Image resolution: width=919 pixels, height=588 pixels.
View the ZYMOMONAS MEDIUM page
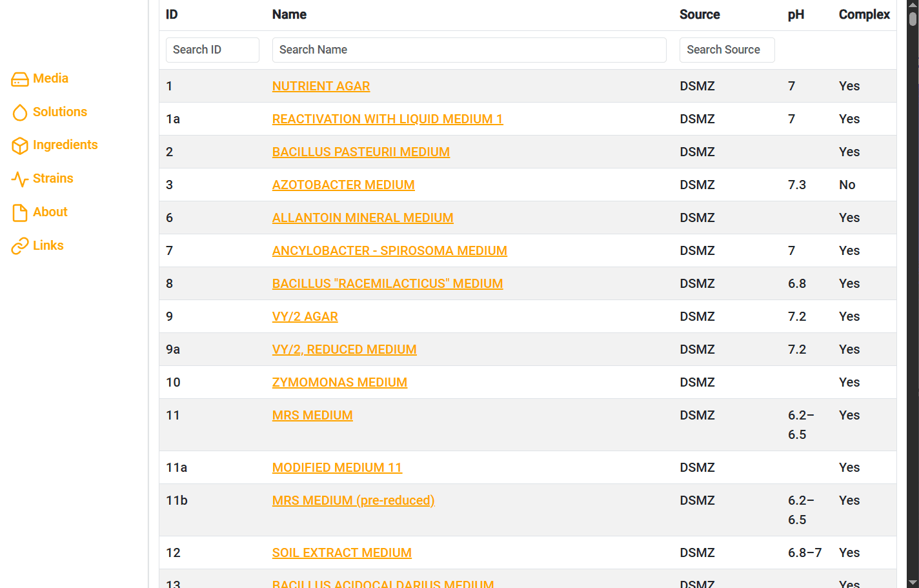click(339, 382)
